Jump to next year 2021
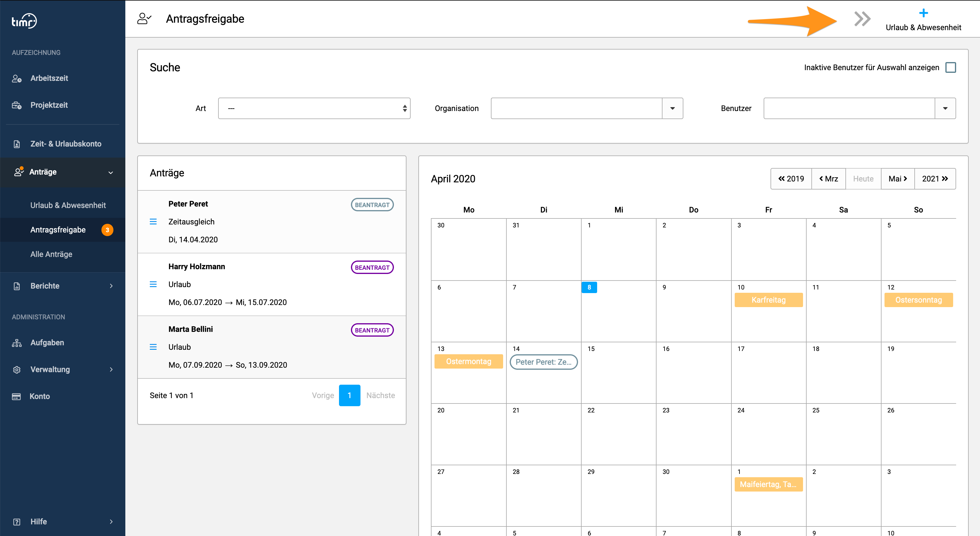Image resolution: width=980 pixels, height=536 pixels. (935, 179)
